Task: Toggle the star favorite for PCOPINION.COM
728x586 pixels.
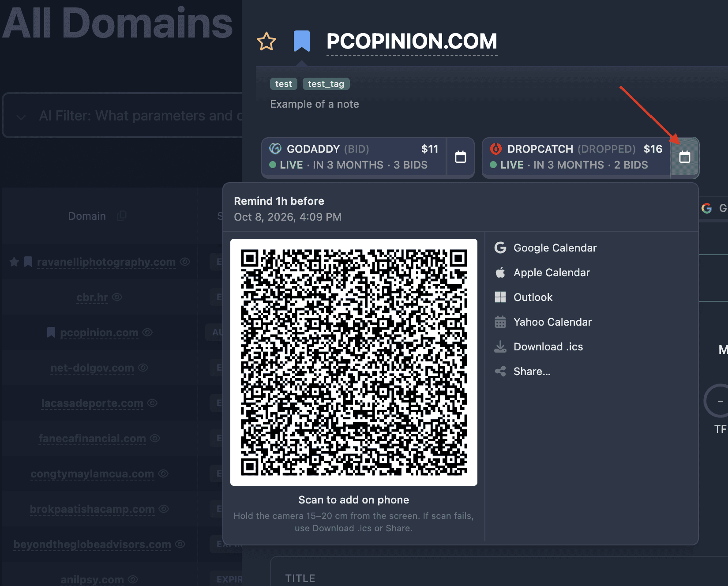Action: pos(266,41)
